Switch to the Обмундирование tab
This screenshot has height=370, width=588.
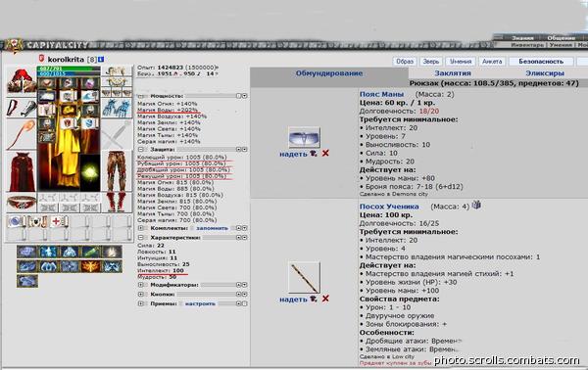[329, 73]
